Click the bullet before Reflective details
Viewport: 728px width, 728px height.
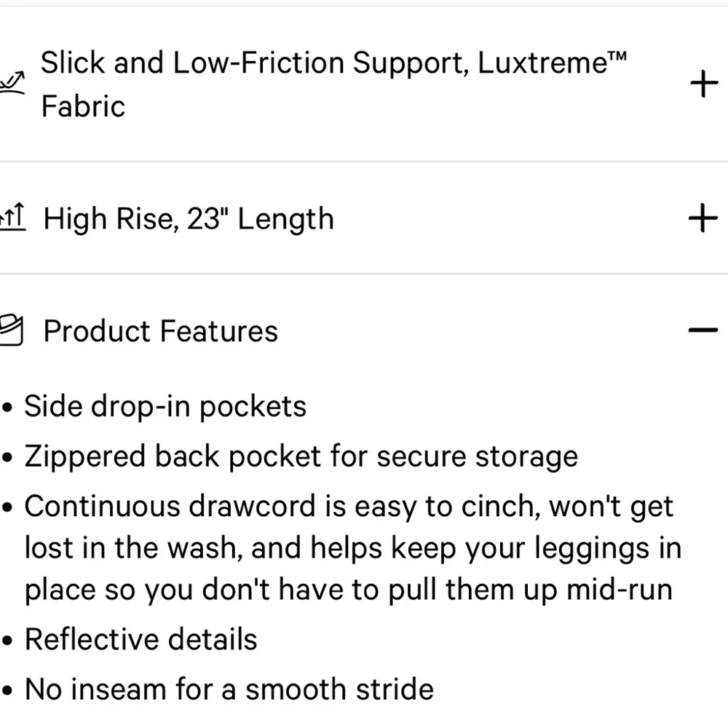click(x=7, y=641)
